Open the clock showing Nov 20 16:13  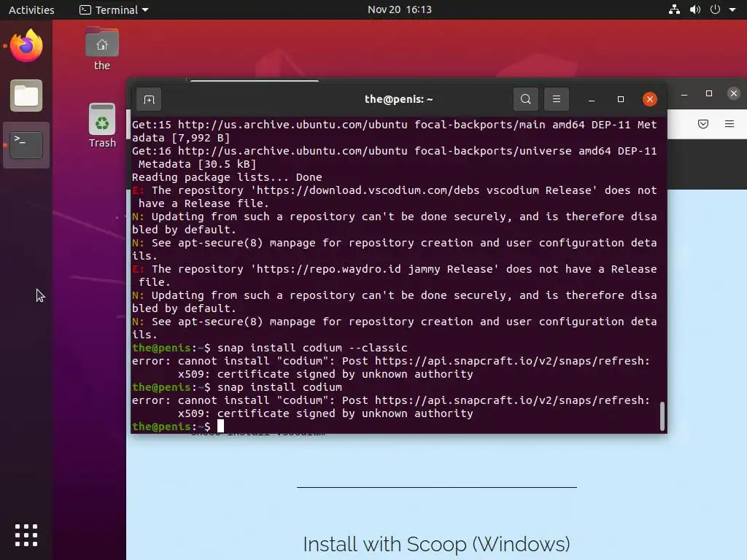(399, 9)
